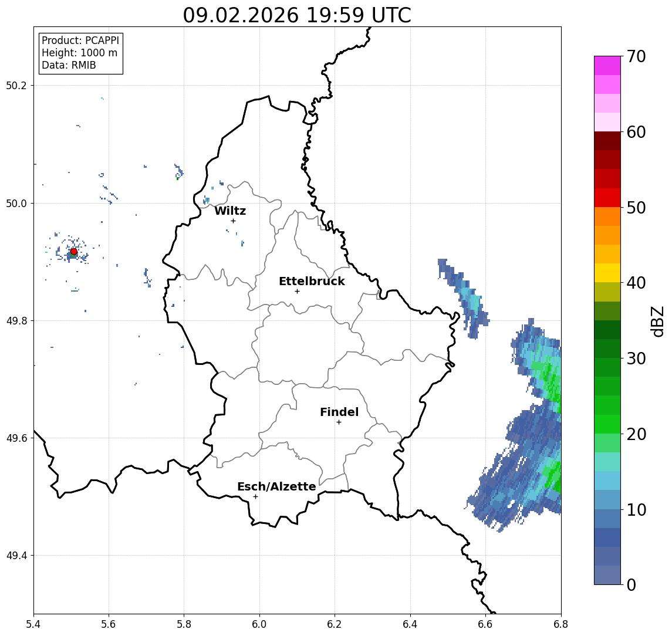Viewport: 672px width, 636px height.
Task: Click latitude axis label 49.8
Action: pyautogui.click(x=16, y=320)
